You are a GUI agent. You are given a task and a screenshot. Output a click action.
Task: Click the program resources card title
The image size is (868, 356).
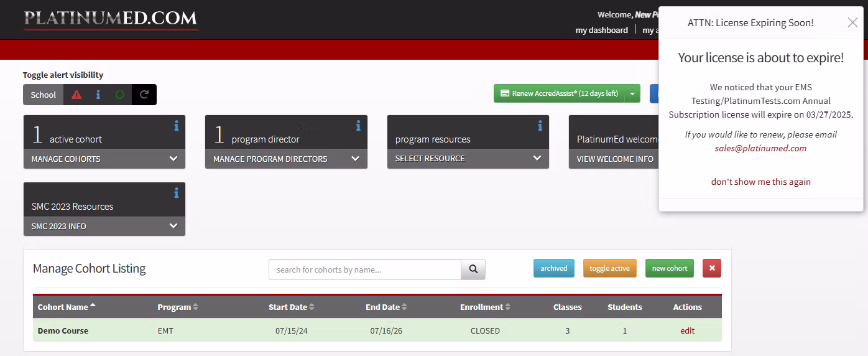pyautogui.click(x=433, y=139)
